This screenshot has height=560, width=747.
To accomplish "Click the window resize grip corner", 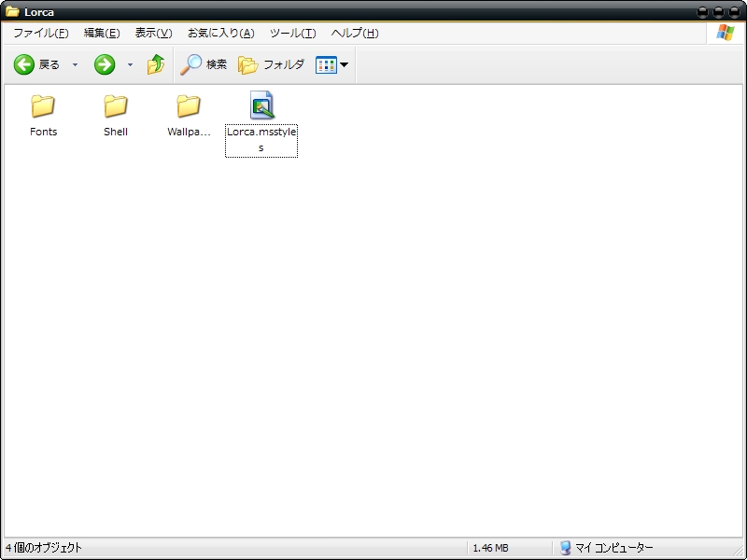I will click(738, 552).
